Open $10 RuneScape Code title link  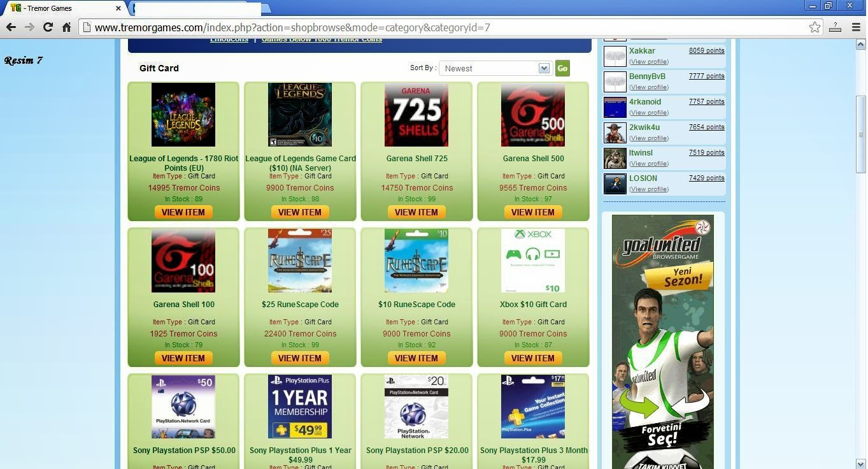[x=417, y=305]
